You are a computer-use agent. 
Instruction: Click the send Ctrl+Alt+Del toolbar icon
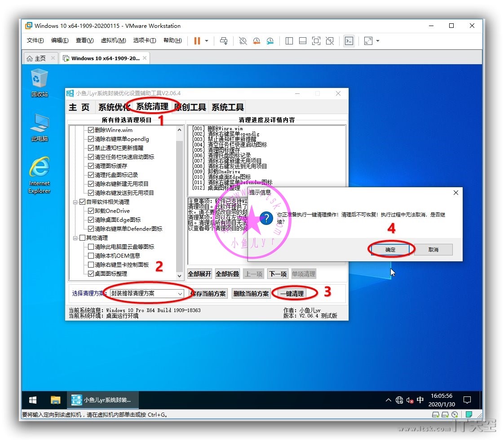(224, 41)
